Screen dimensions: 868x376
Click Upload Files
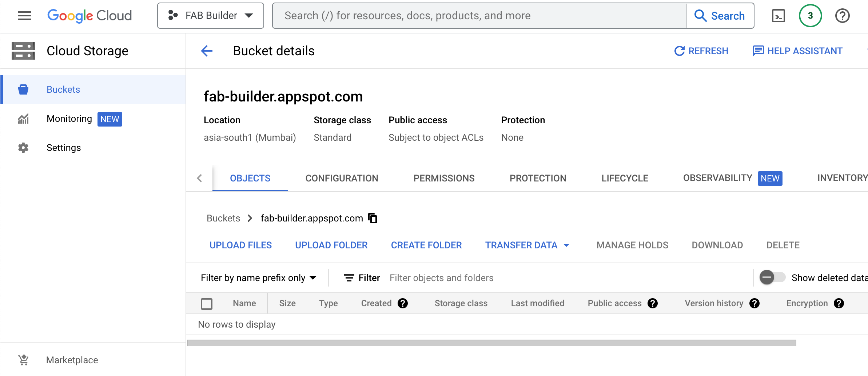(241, 245)
